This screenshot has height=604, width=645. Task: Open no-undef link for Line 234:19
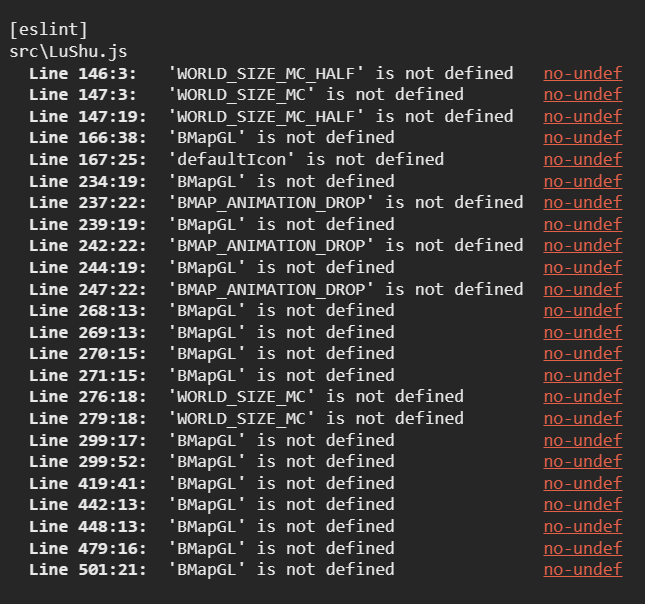click(583, 181)
